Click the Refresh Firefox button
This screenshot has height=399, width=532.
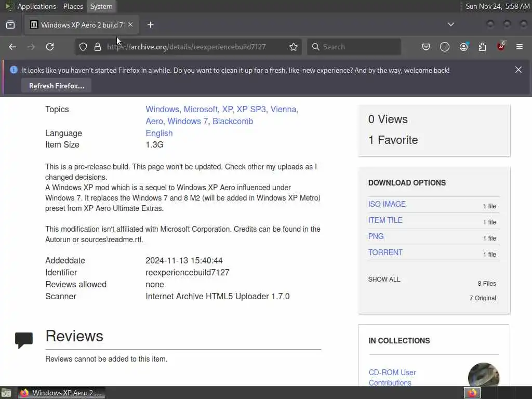pyautogui.click(x=56, y=86)
